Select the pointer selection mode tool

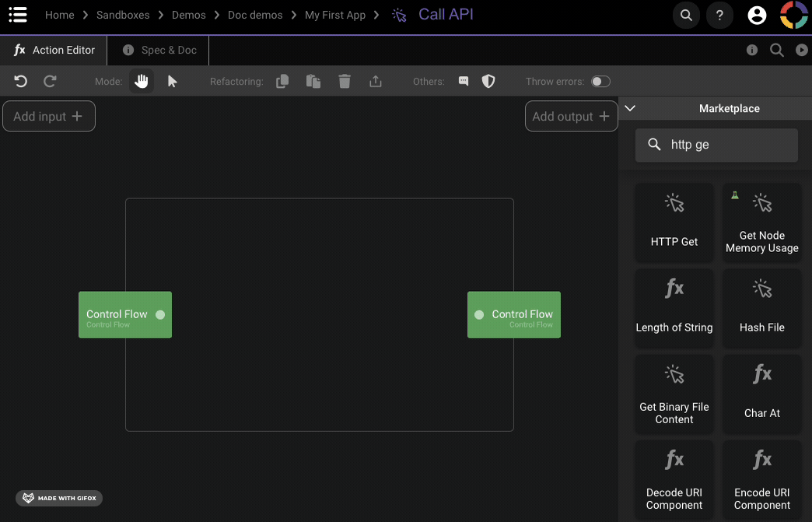(x=173, y=82)
